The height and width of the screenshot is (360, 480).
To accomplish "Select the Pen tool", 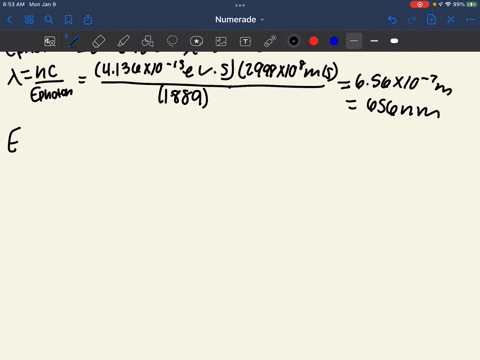I will [74, 41].
